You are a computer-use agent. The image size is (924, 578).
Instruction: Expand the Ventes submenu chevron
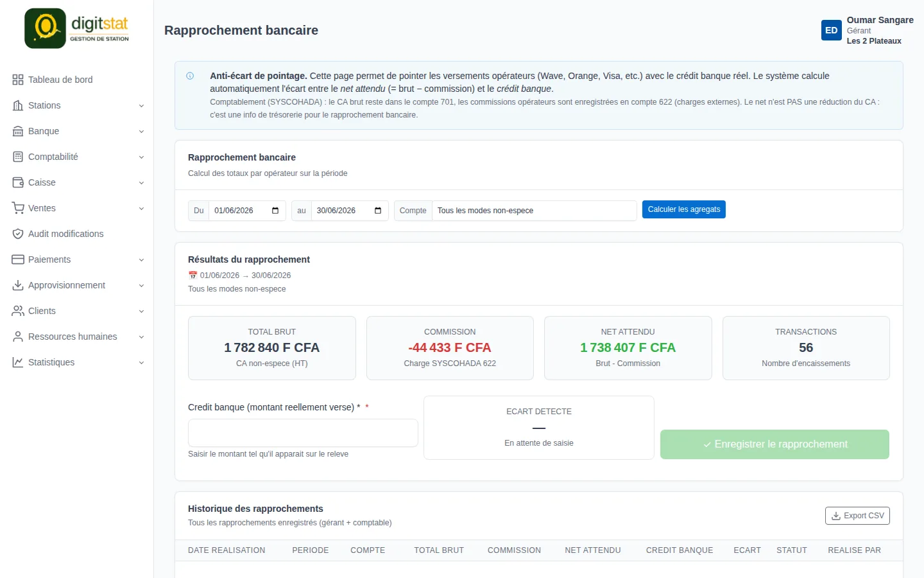pos(141,209)
